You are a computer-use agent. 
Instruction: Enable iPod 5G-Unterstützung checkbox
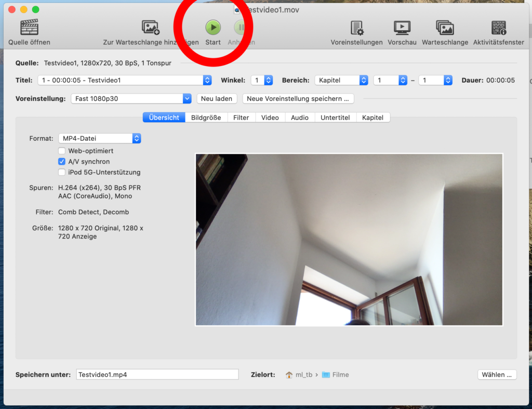[62, 172]
